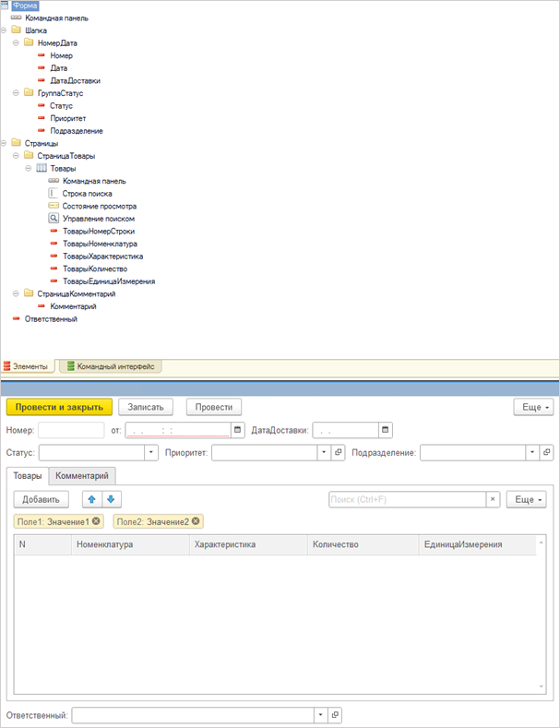Click the Записать button
Viewport: 560px width, 728px height.
[146, 407]
